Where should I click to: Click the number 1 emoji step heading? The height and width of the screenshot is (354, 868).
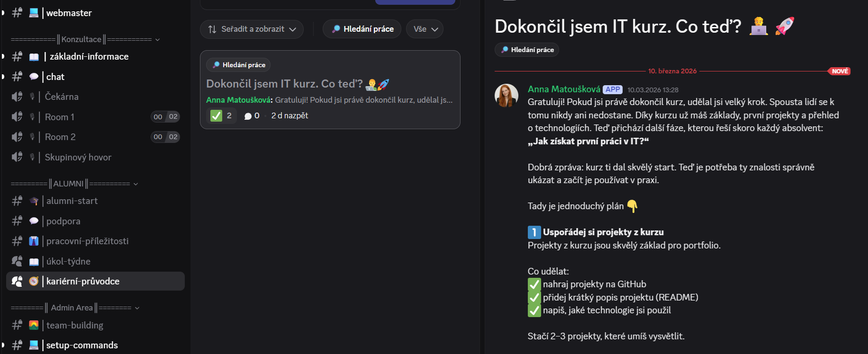tap(534, 232)
